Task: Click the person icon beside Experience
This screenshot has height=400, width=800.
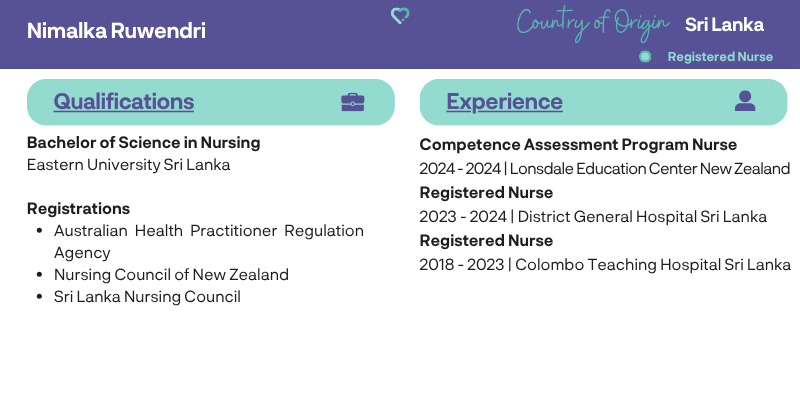Action: coord(745,101)
